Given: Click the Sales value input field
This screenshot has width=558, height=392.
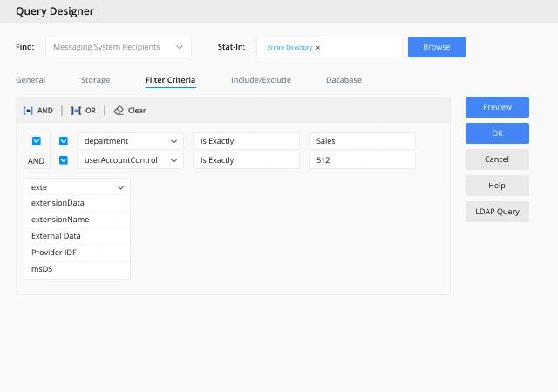Looking at the screenshot, I should click(362, 141).
